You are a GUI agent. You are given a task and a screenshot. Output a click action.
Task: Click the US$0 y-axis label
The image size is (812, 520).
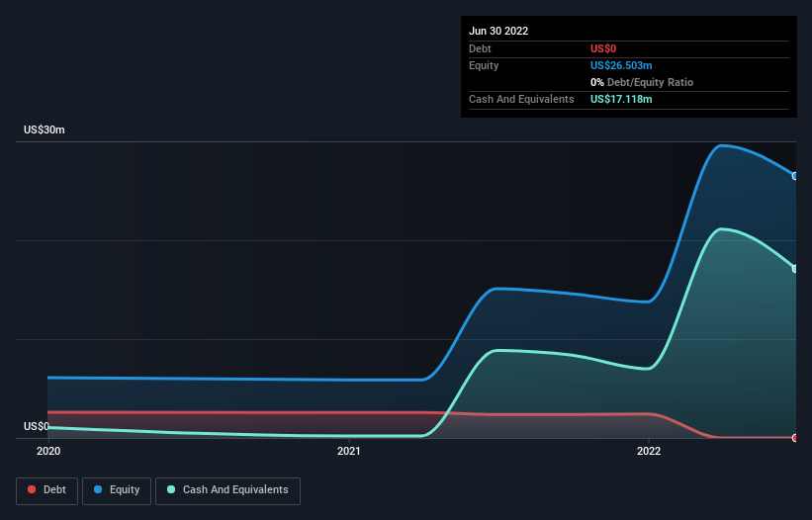[37, 426]
